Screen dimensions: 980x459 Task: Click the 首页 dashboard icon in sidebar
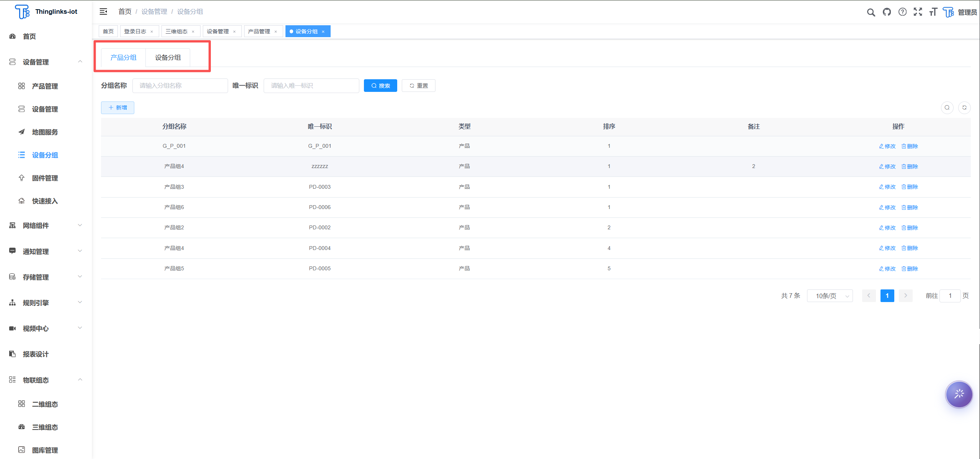click(12, 36)
